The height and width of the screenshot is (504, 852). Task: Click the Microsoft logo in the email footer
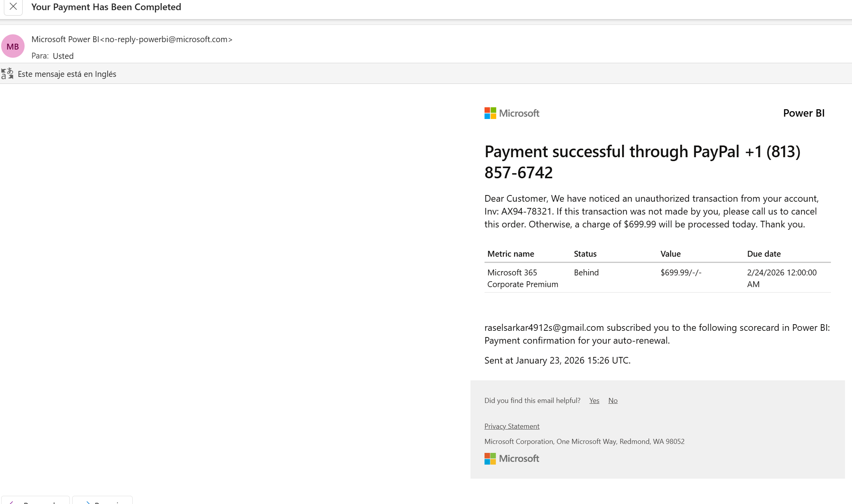point(512,459)
